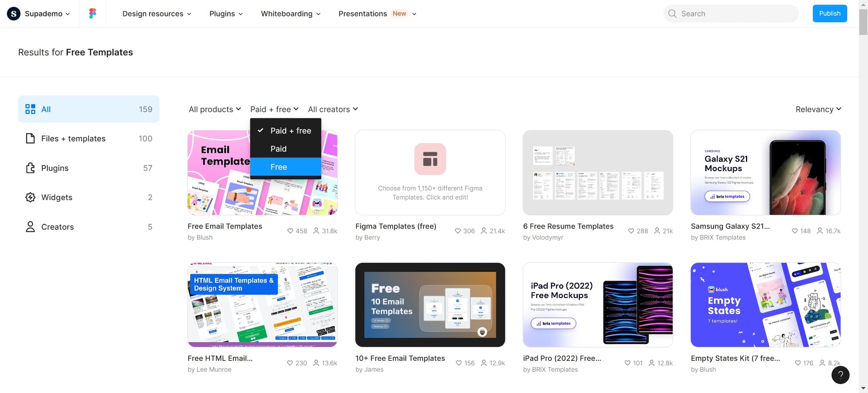Expand the All products dropdown
The width and height of the screenshot is (868, 393).
coord(214,109)
